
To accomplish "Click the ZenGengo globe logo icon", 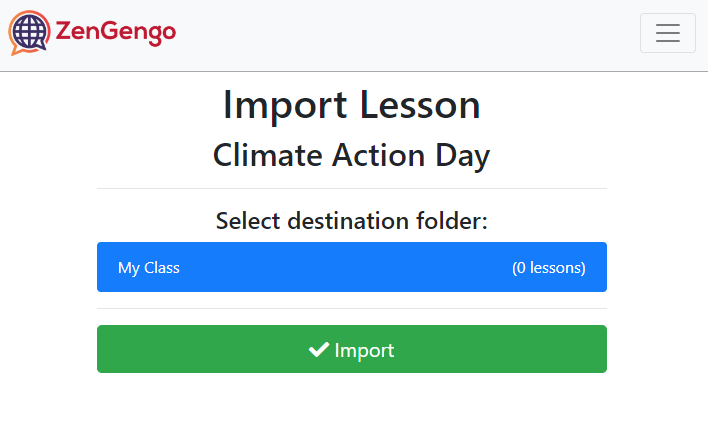I will click(29, 33).
